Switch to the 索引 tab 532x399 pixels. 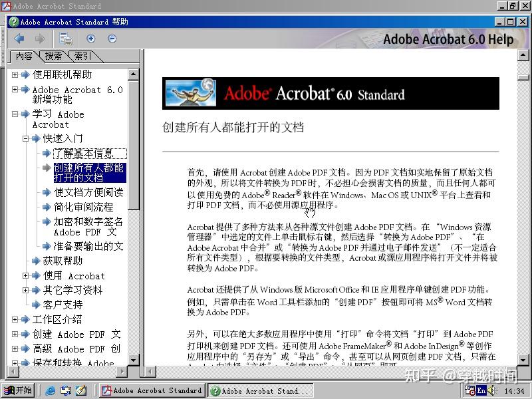click(82, 56)
